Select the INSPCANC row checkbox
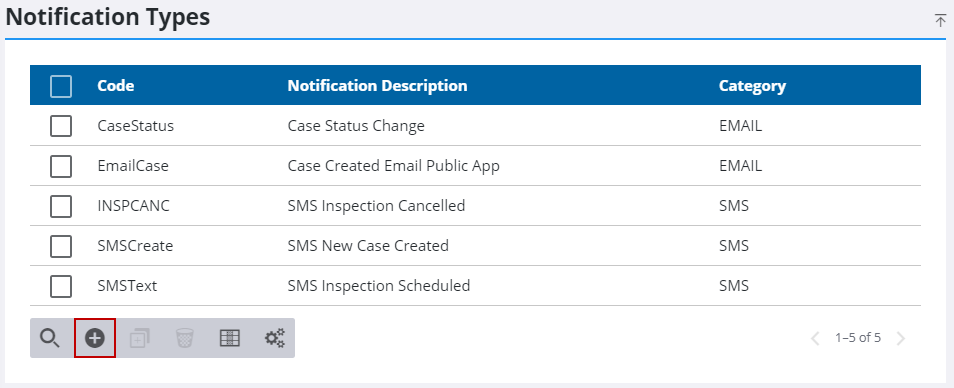 (61, 206)
